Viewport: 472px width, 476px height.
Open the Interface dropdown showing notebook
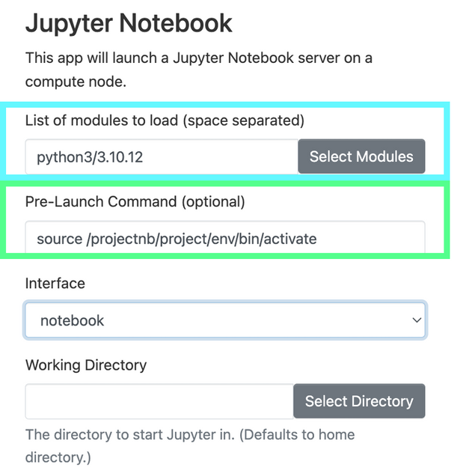225,320
